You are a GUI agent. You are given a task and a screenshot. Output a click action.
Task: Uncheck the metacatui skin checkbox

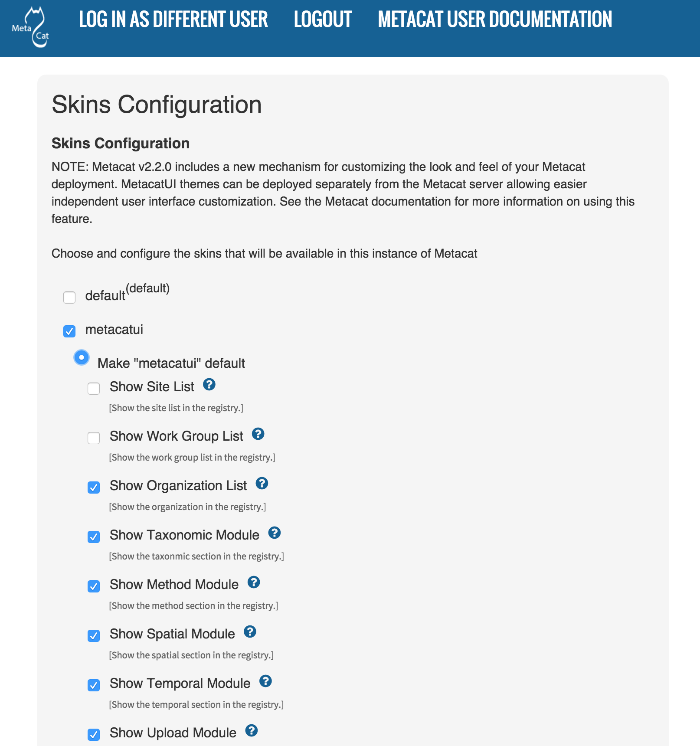pyautogui.click(x=69, y=331)
